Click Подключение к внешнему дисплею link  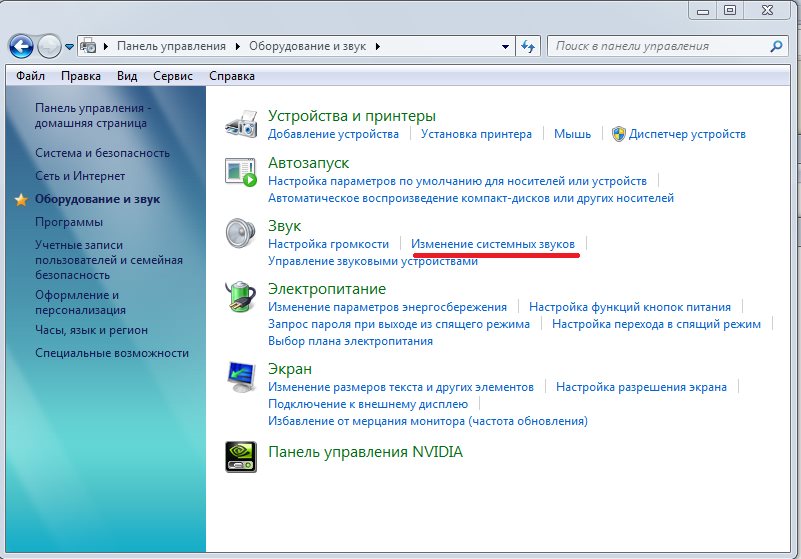368,404
